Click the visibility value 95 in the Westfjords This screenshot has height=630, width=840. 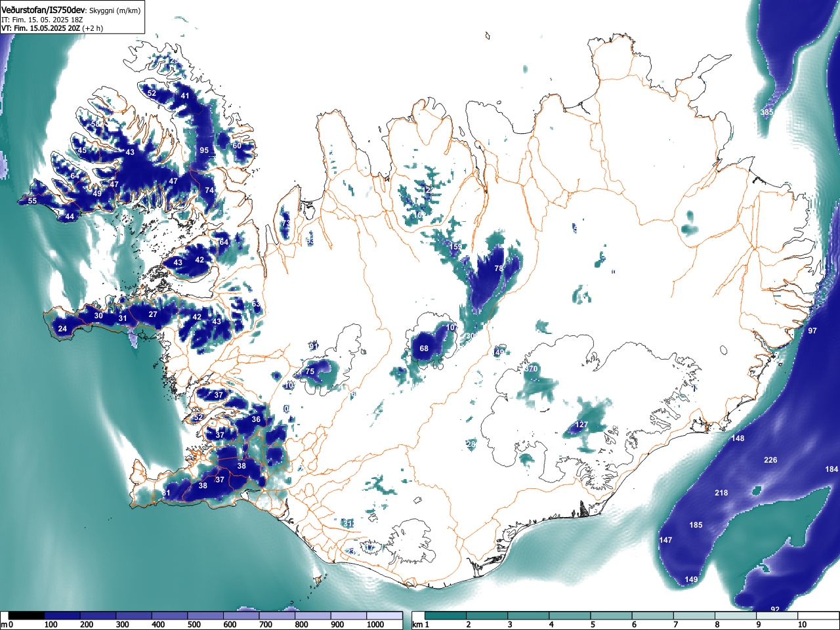(204, 150)
